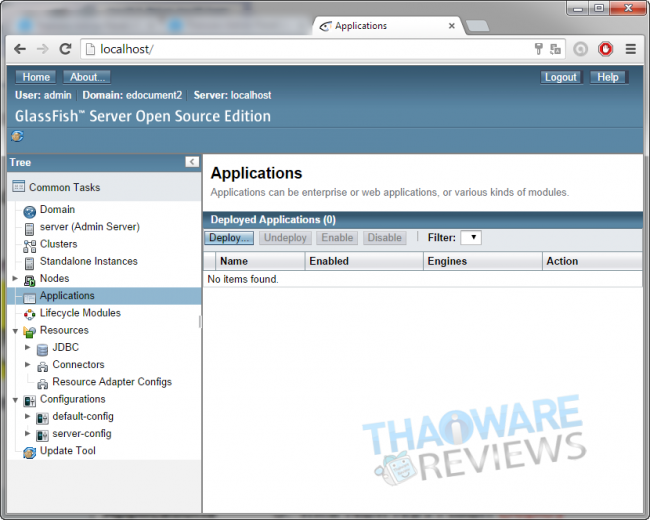The image size is (650, 520).
Task: Open the Filter dropdown
Action: click(x=471, y=238)
